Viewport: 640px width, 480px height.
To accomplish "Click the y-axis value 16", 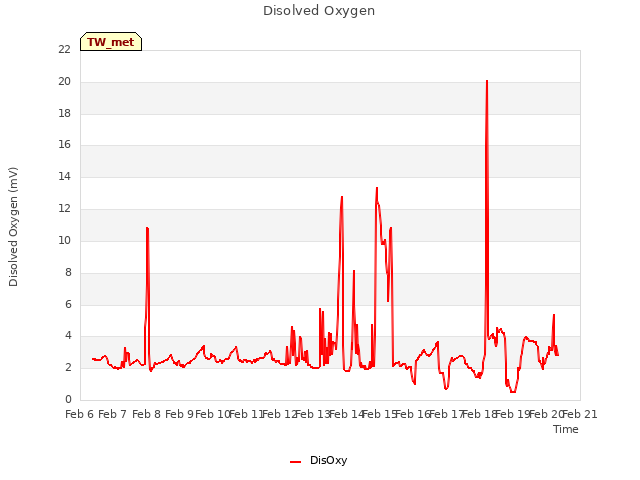I will click(x=64, y=144).
